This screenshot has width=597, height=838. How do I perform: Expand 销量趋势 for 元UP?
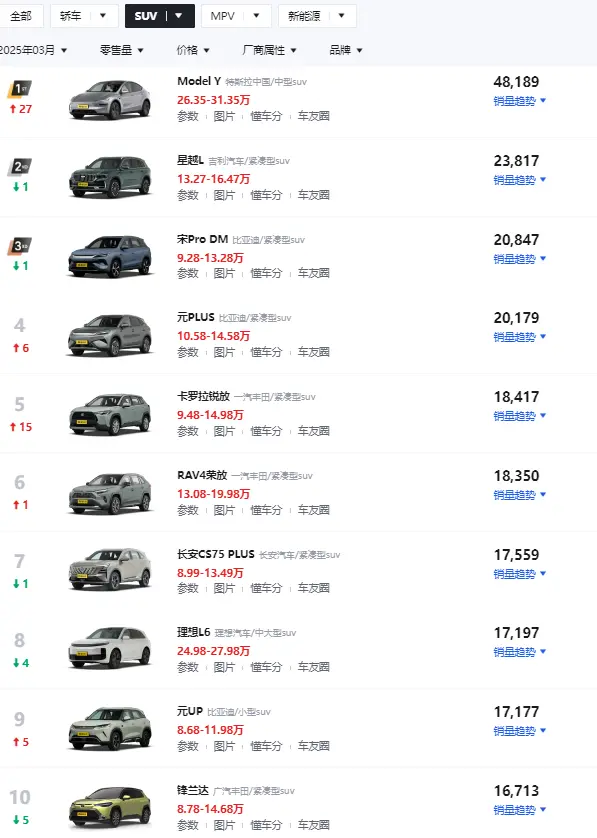click(520, 731)
